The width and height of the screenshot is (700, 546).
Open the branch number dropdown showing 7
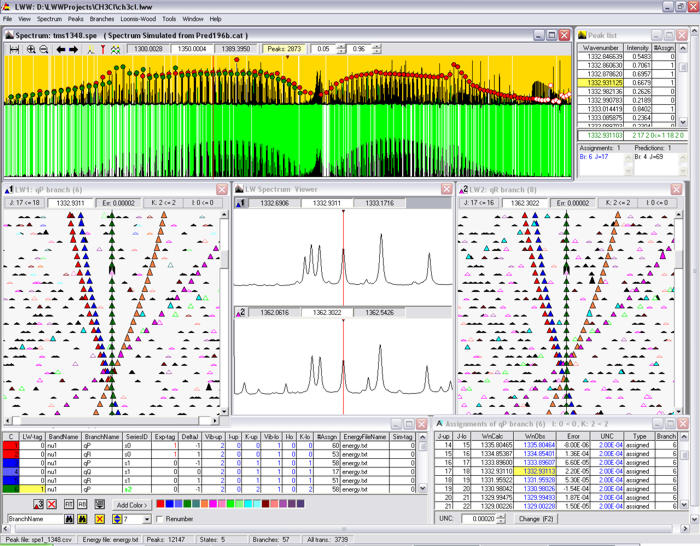[x=147, y=519]
